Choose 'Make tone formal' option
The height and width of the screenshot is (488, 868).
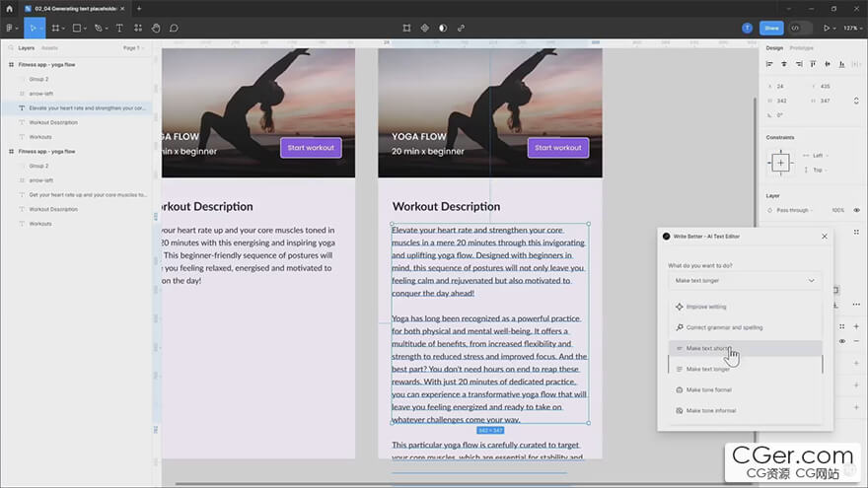[745, 390]
